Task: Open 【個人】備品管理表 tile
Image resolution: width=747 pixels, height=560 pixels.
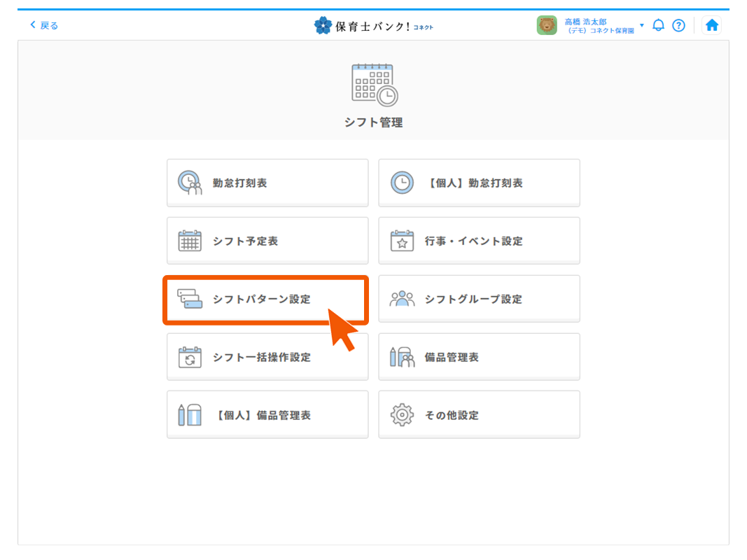Action: click(267, 415)
